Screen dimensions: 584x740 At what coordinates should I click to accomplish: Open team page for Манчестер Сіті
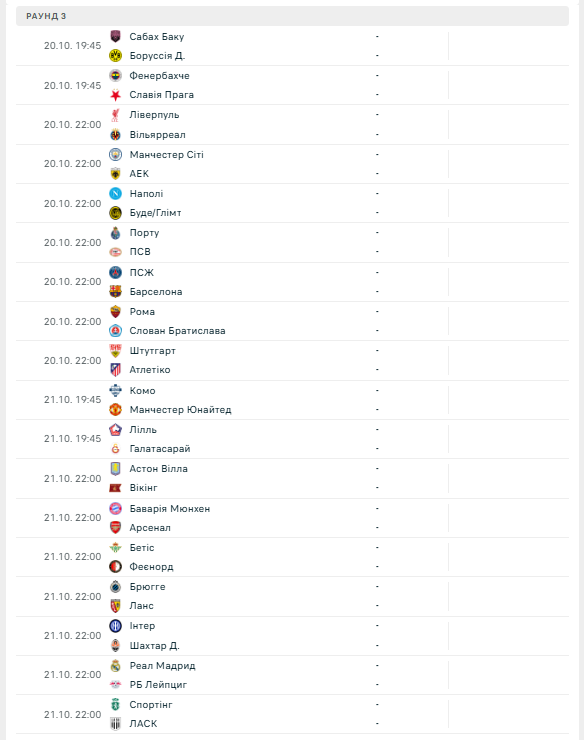(x=167, y=155)
